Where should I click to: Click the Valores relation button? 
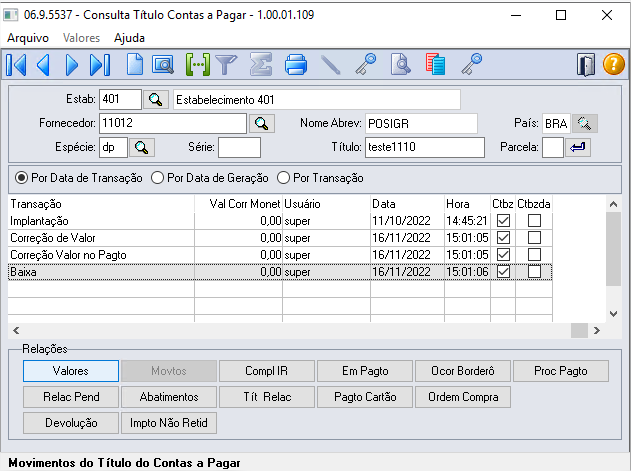[71, 371]
